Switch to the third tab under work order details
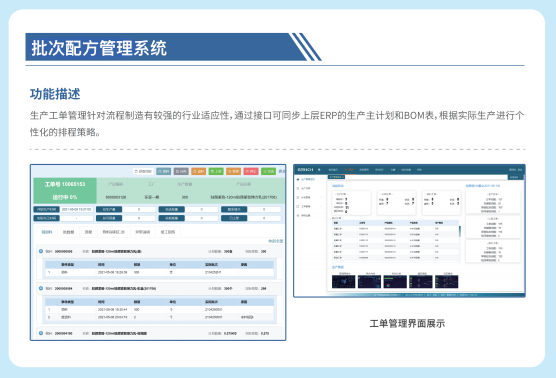 pos(88,232)
